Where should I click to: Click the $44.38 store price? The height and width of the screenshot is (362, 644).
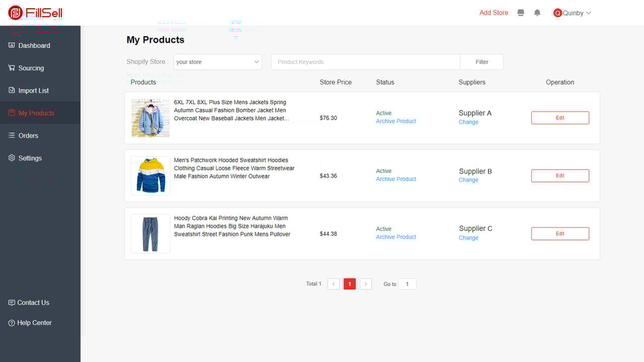pos(329,234)
